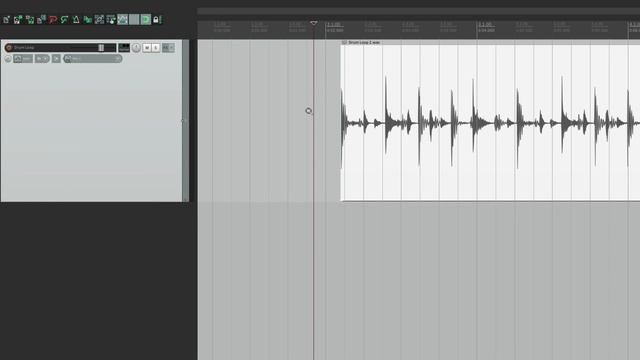Toggle envelope points move with items
The width and height of the screenshot is (640, 360).
point(122,19)
